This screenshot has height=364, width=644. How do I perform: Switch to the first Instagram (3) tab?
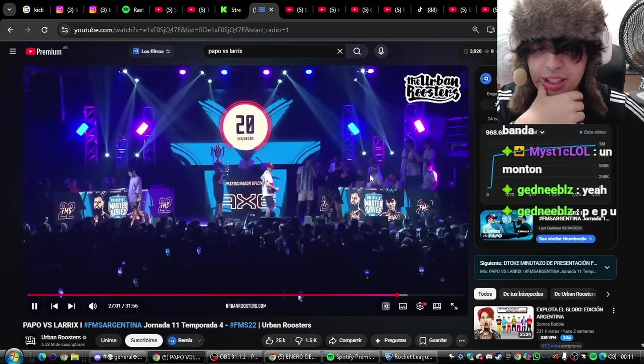tap(67, 10)
